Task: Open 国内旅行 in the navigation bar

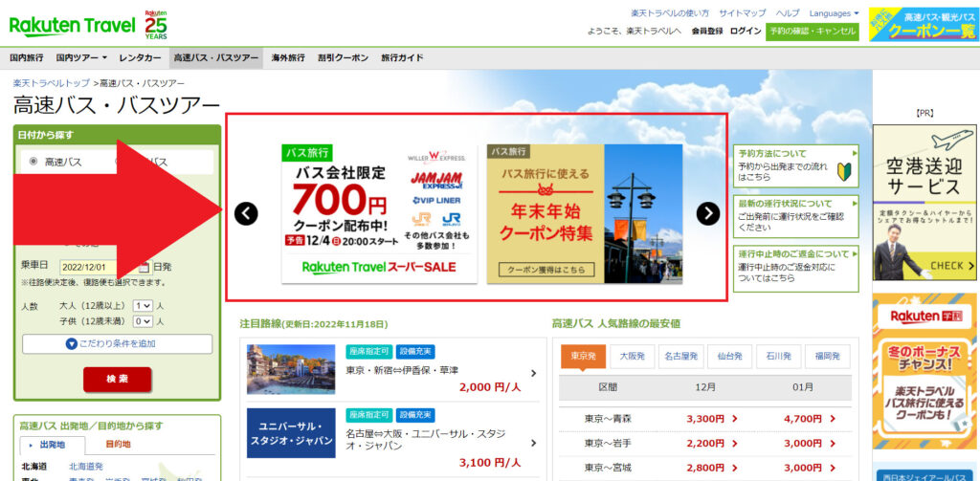Action: (x=27, y=57)
